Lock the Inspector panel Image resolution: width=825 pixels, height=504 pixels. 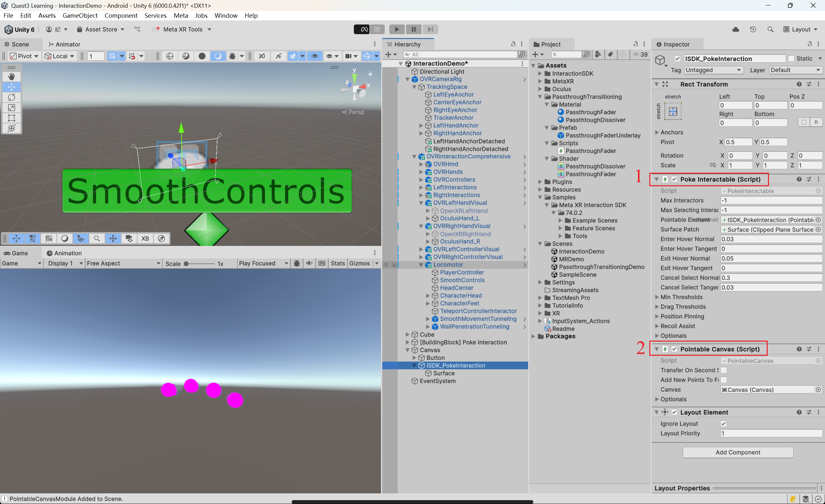point(810,44)
